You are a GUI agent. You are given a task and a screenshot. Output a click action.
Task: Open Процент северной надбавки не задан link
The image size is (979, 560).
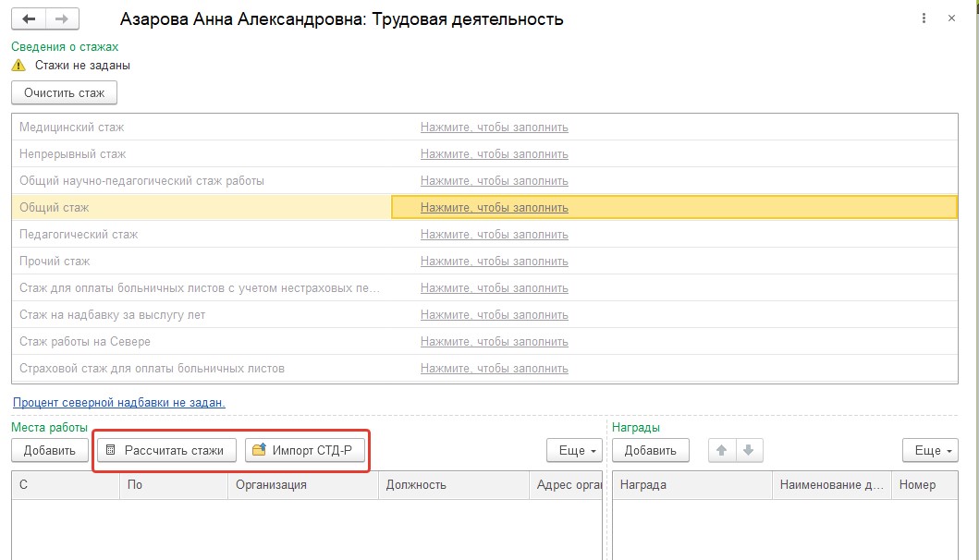click(118, 403)
